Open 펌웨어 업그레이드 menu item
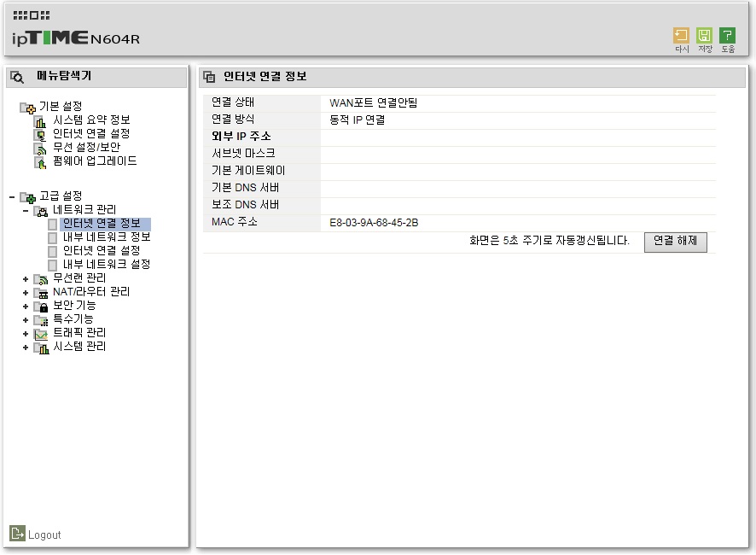 [x=95, y=161]
